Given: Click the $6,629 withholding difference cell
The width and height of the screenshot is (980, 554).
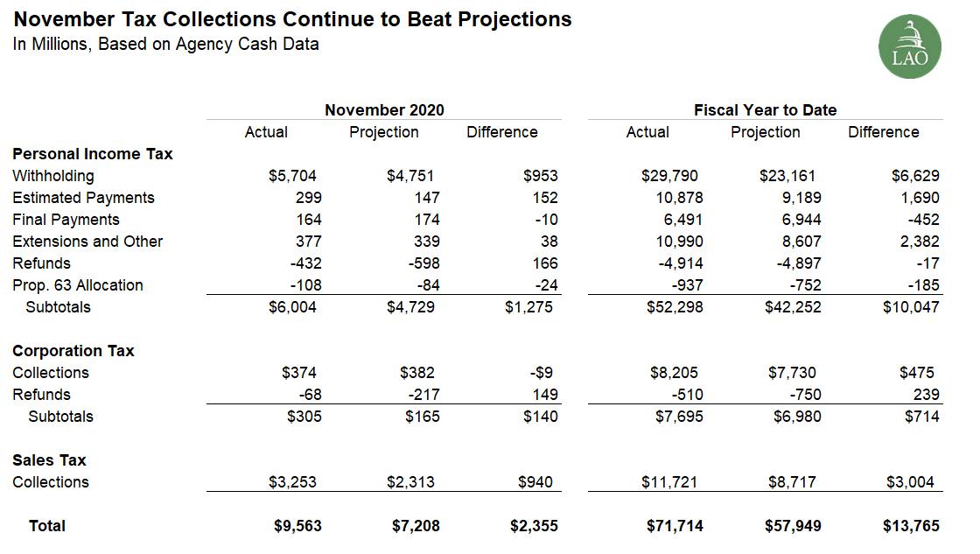Looking at the screenshot, I should point(915,176).
